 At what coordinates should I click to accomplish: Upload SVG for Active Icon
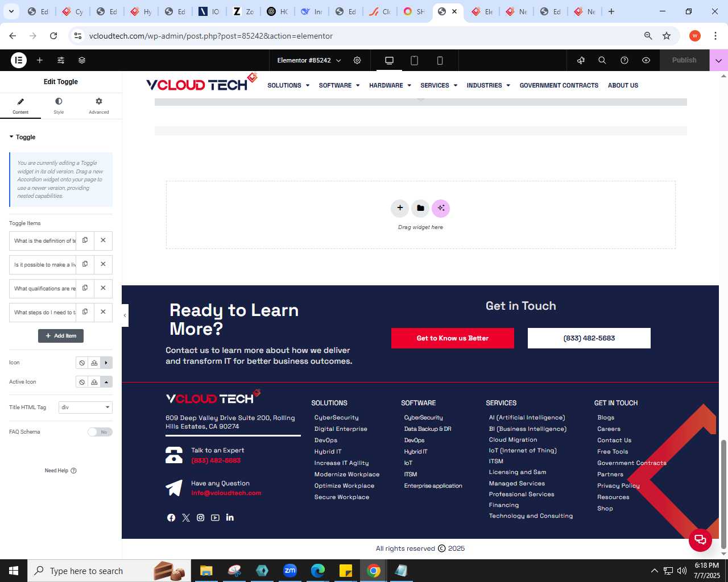point(94,382)
